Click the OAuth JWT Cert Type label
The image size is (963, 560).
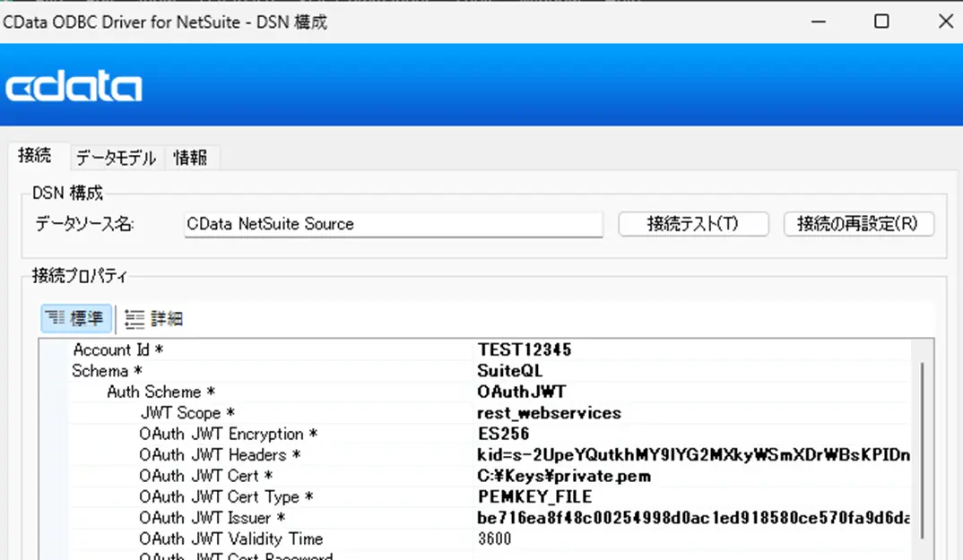[226, 496]
